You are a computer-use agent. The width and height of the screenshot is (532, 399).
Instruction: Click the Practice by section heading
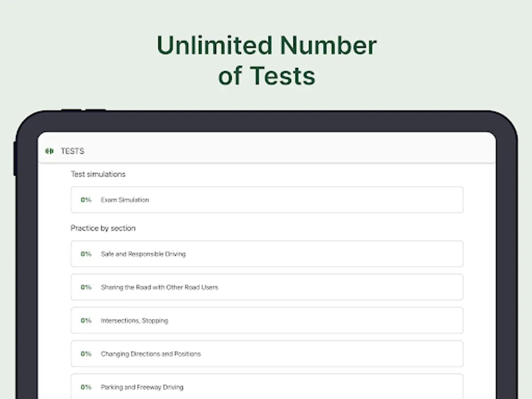(x=103, y=228)
